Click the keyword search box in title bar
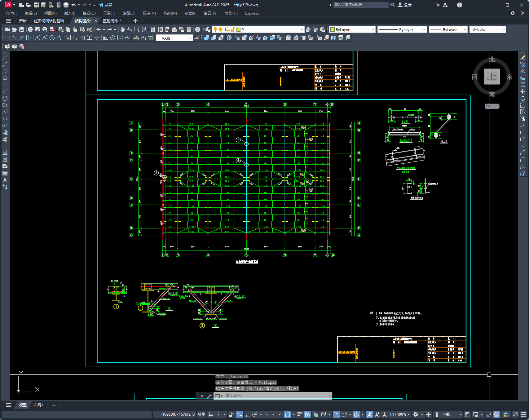 [x=361, y=5]
